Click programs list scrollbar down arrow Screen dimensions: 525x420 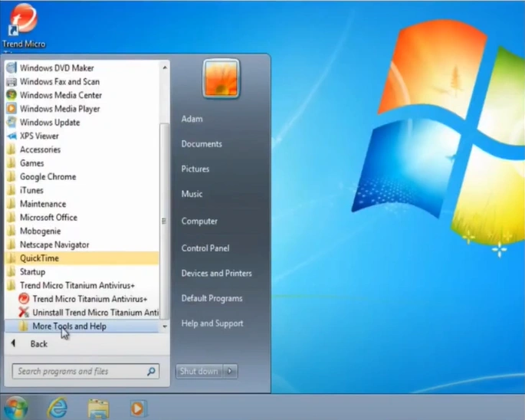(x=164, y=326)
